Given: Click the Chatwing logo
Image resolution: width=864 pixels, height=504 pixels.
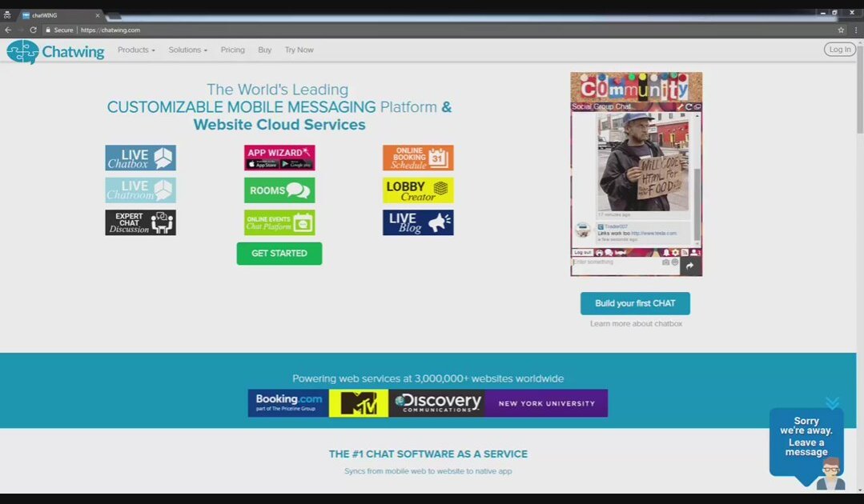Looking at the screenshot, I should 55,52.
